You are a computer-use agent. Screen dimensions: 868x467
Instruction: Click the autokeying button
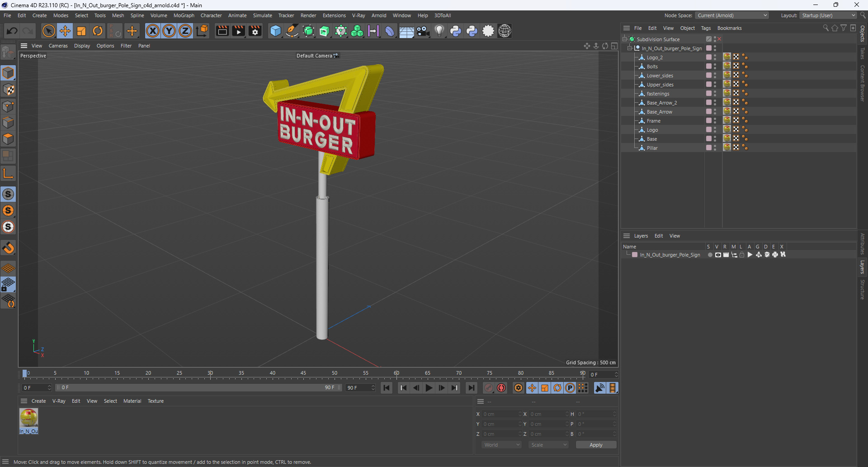pyautogui.click(x=501, y=388)
